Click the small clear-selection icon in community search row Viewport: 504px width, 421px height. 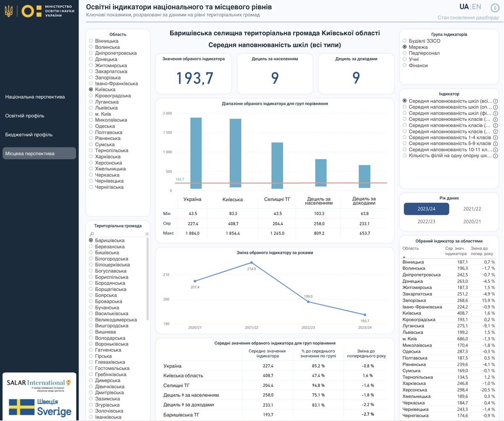pyautogui.click(x=147, y=234)
